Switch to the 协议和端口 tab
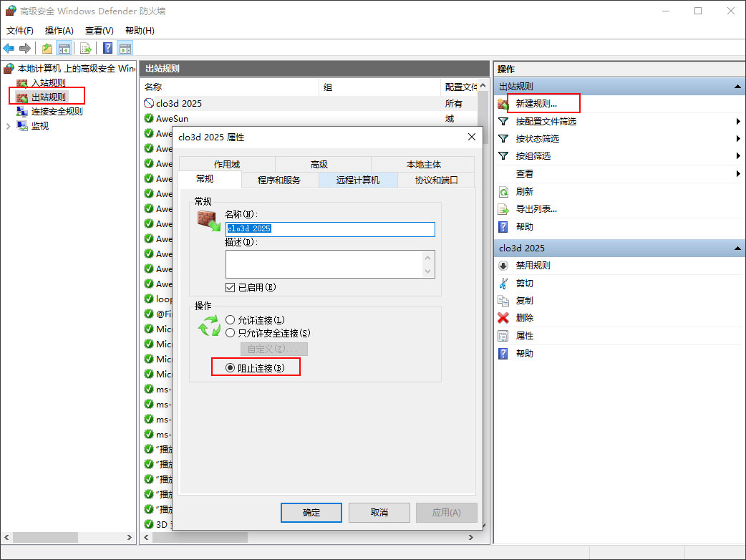Viewport: 746px width, 560px height. pos(436,180)
